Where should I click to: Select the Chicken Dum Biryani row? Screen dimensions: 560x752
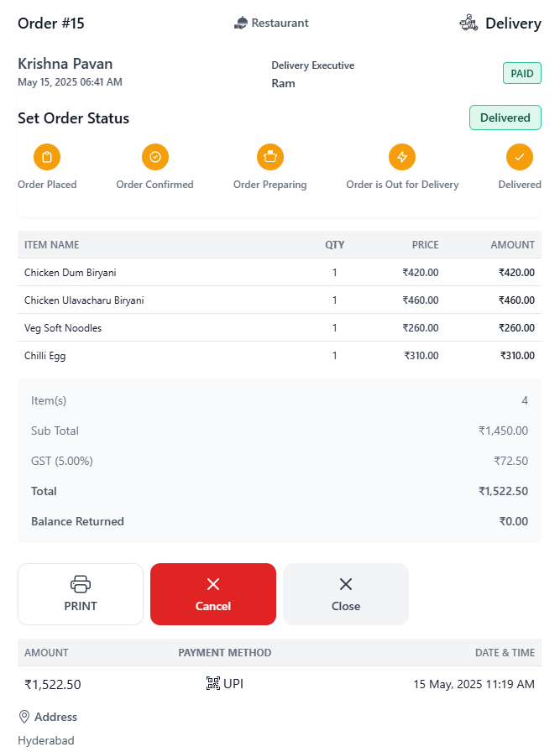[280, 273]
